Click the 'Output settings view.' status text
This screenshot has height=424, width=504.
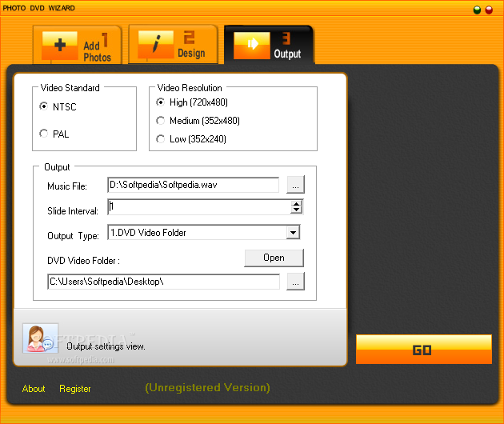click(106, 346)
